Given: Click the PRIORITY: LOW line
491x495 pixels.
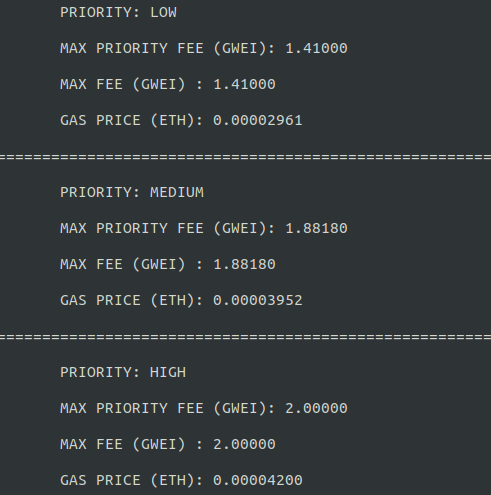Looking at the screenshot, I should tap(118, 13).
